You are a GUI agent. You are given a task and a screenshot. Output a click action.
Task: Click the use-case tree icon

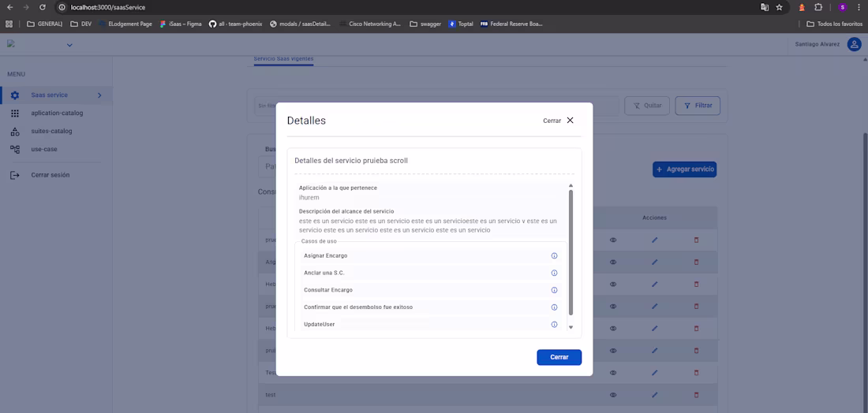[15, 149]
